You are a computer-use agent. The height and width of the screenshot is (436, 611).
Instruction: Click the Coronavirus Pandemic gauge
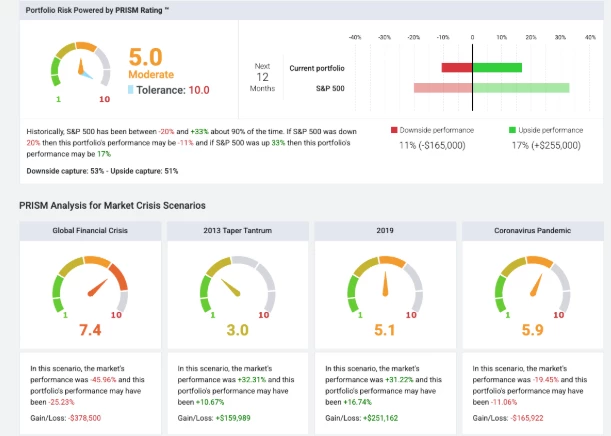(532, 284)
